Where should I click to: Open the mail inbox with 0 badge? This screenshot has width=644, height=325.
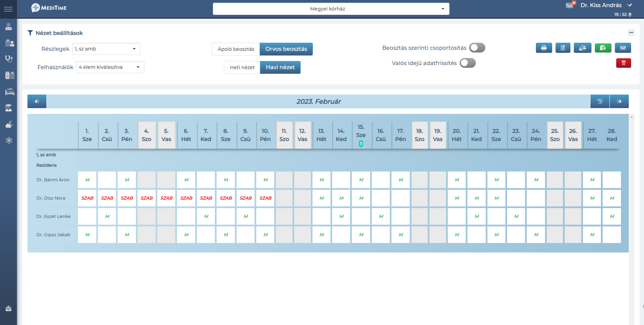pyautogui.click(x=570, y=5)
